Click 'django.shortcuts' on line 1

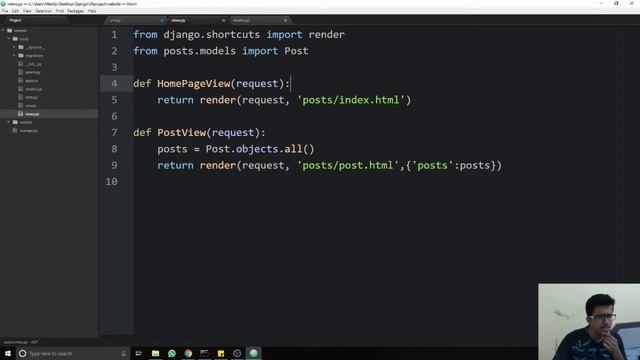tap(211, 35)
